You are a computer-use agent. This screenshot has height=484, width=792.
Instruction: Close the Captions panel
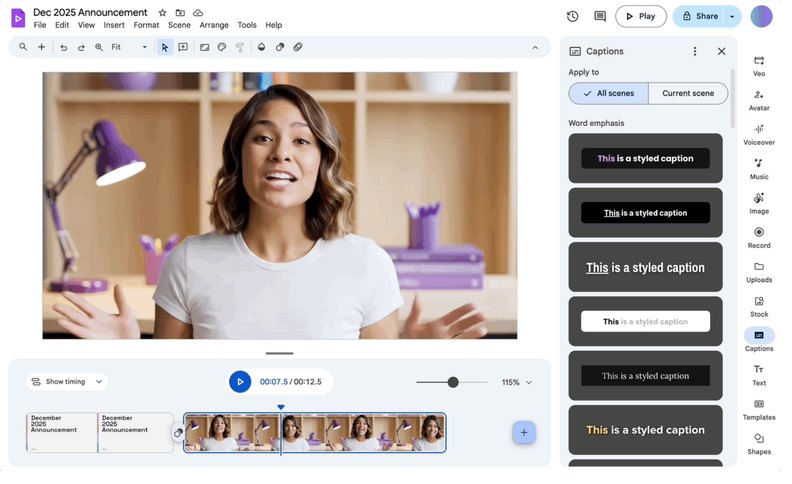tap(721, 51)
